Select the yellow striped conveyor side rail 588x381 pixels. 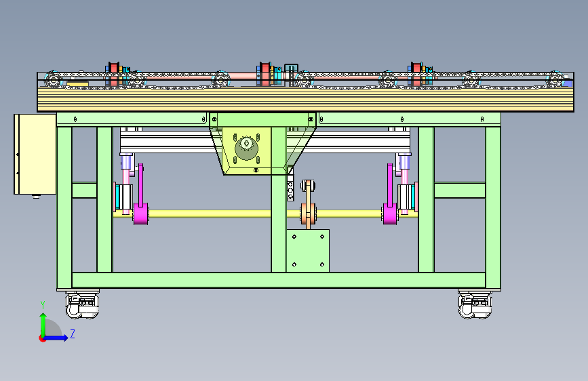pyautogui.click(x=305, y=100)
